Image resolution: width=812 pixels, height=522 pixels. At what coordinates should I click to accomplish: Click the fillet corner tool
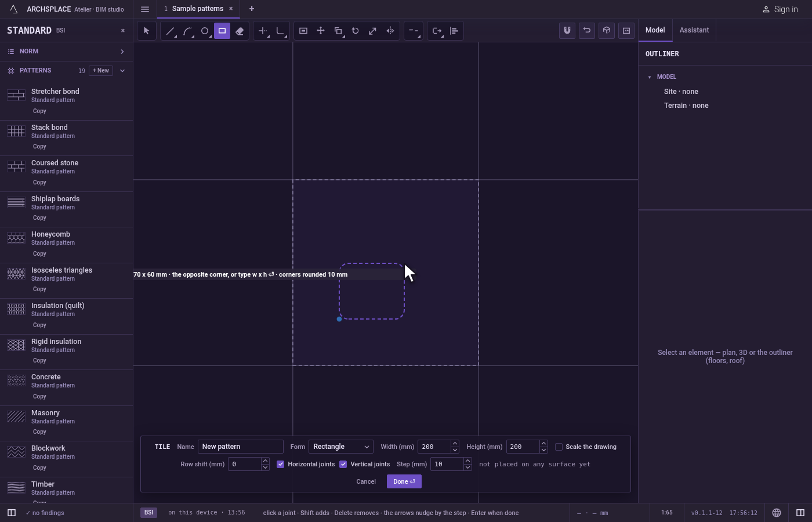coord(280,31)
